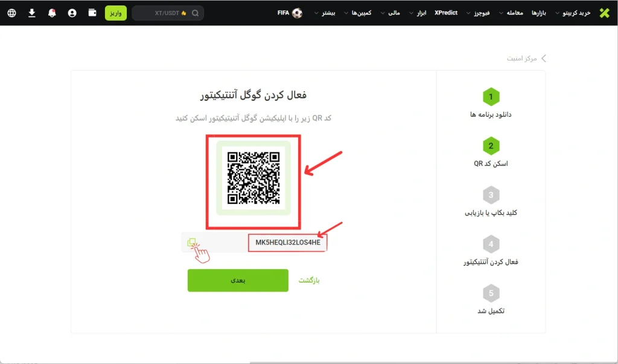Copy the authenticator key via copy icon
This screenshot has height=364, width=618.
(x=191, y=242)
